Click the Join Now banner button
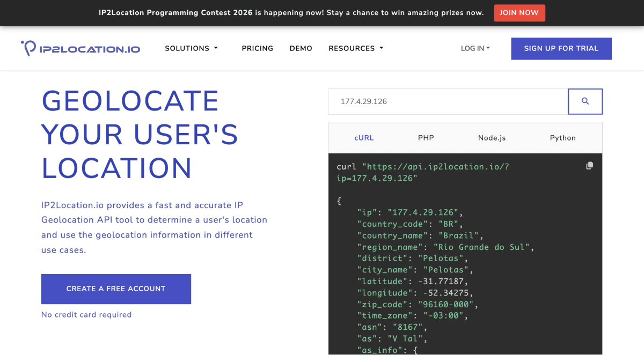 coord(519,13)
